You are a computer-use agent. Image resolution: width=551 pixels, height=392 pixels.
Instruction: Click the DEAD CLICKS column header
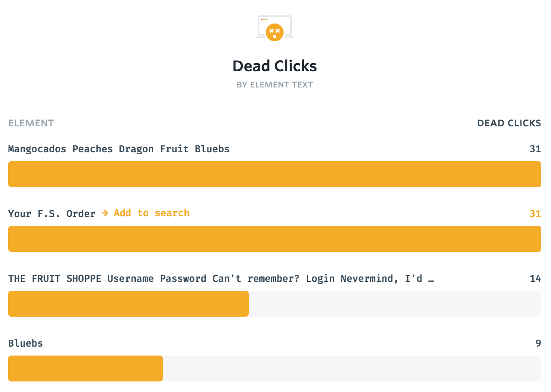point(509,123)
